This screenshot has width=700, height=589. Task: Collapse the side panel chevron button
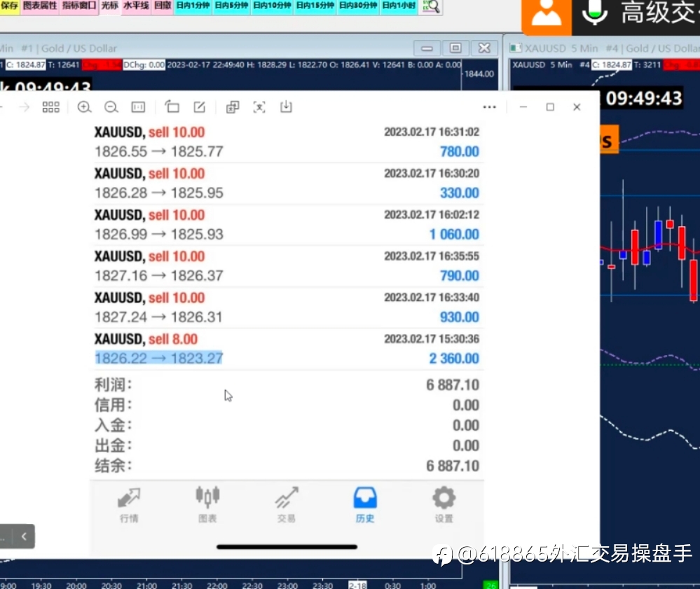(x=24, y=536)
